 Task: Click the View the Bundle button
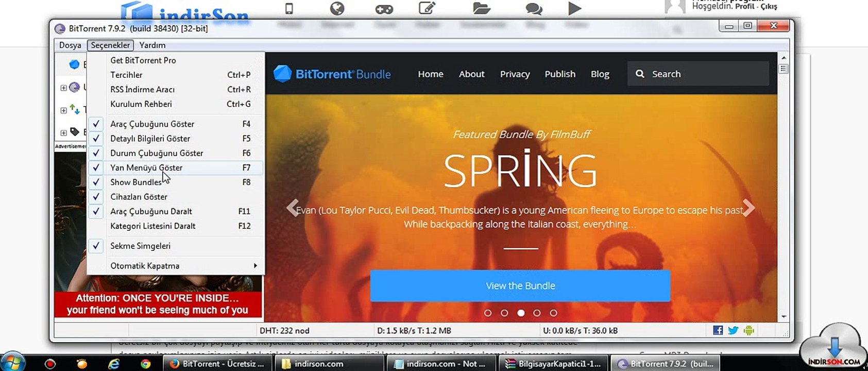520,285
